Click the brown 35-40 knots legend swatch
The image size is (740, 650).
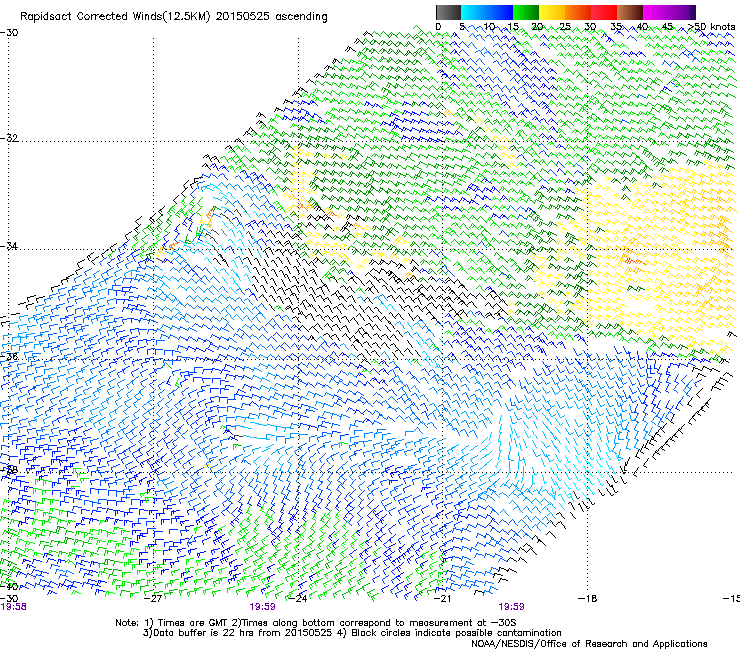(x=630, y=12)
